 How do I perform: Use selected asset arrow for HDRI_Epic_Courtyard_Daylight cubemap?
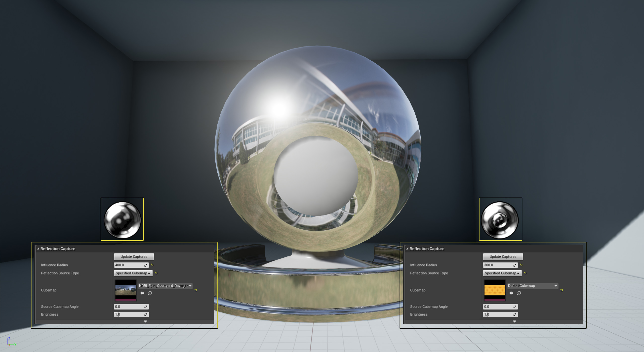pos(142,293)
